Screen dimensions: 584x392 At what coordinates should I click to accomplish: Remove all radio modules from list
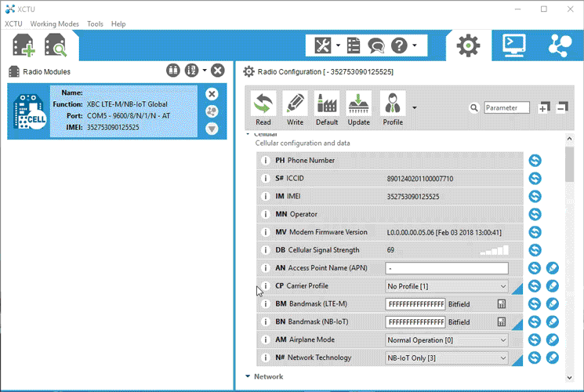(x=217, y=71)
